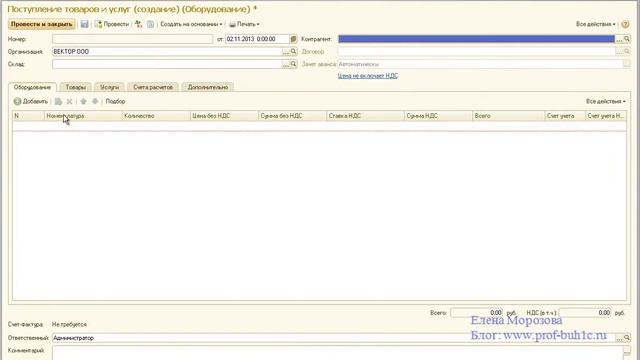Open the Цена не включает НДС link
This screenshot has height=360, width=640.
tap(368, 76)
